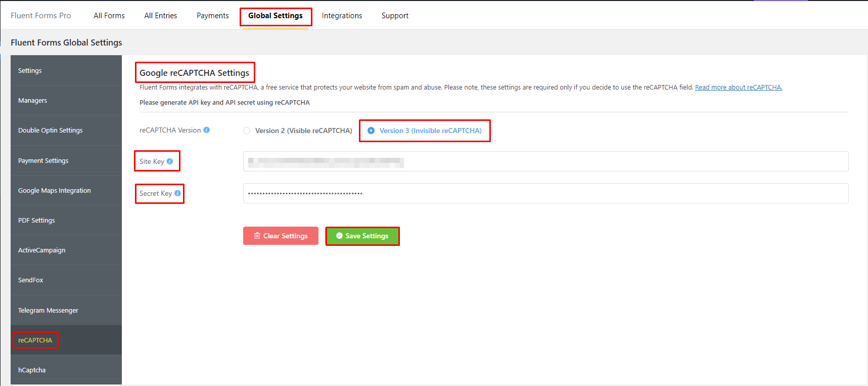The image size is (868, 386).
Task: Open the Integrations tab
Action: (x=342, y=16)
